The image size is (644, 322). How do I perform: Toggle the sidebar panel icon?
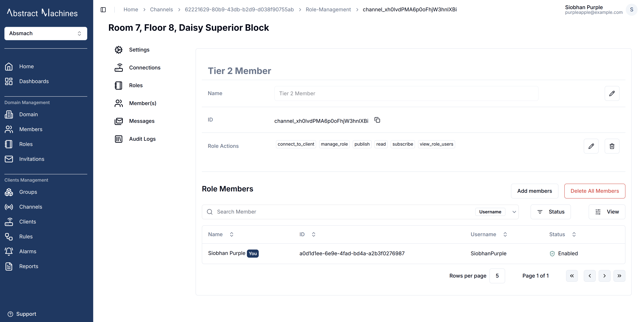(103, 9)
